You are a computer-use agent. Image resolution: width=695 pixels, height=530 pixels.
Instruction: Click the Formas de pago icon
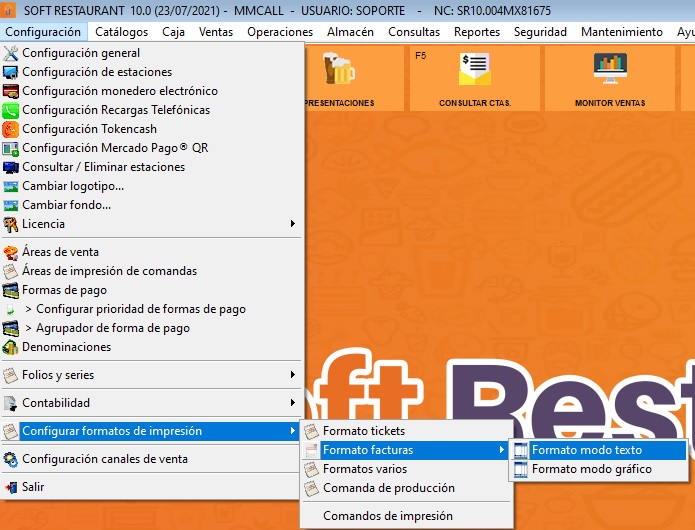pos(11,290)
